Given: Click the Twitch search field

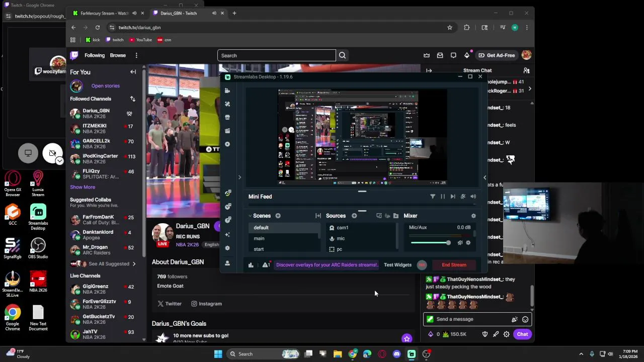Looking at the screenshot, I should pyautogui.click(x=276, y=55).
